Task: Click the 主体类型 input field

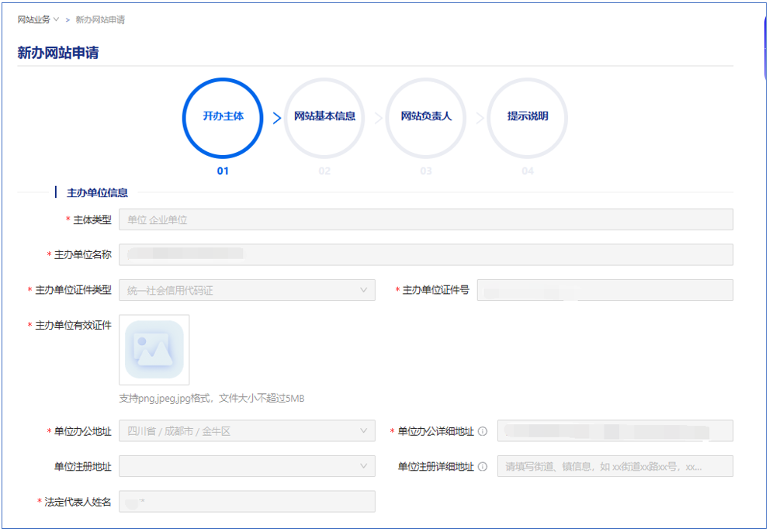Action: 425,219
